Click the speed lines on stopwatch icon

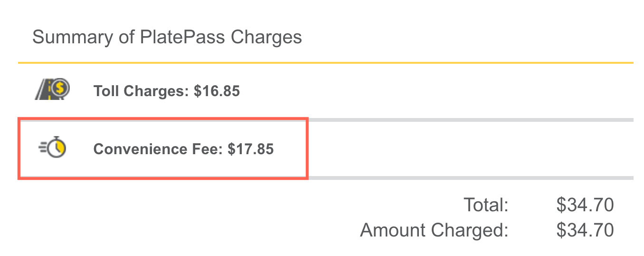click(x=43, y=148)
